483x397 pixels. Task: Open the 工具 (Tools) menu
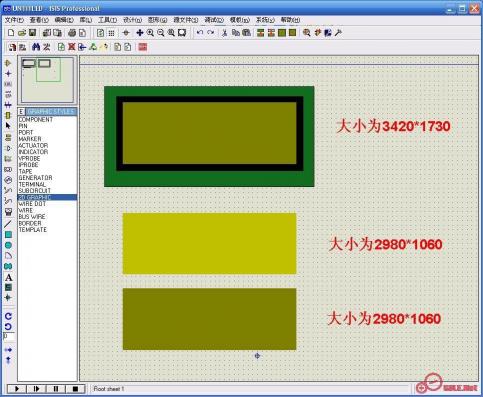(x=107, y=20)
